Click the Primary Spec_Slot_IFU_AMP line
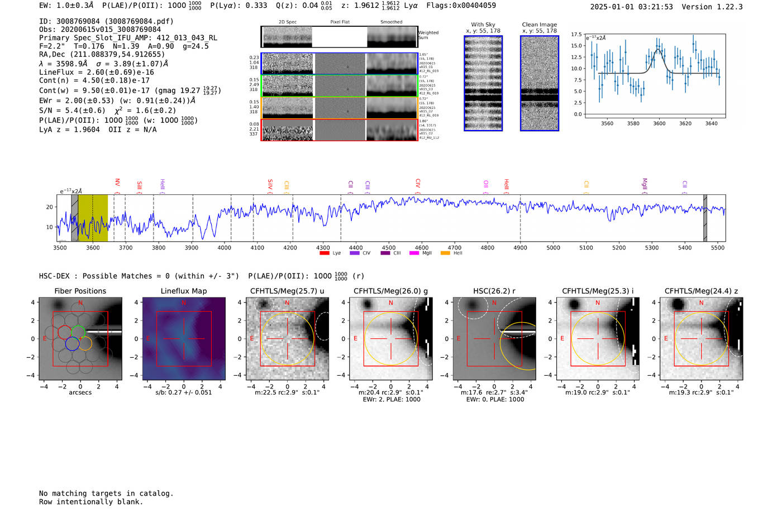This screenshot has height=532, width=782. (128, 38)
